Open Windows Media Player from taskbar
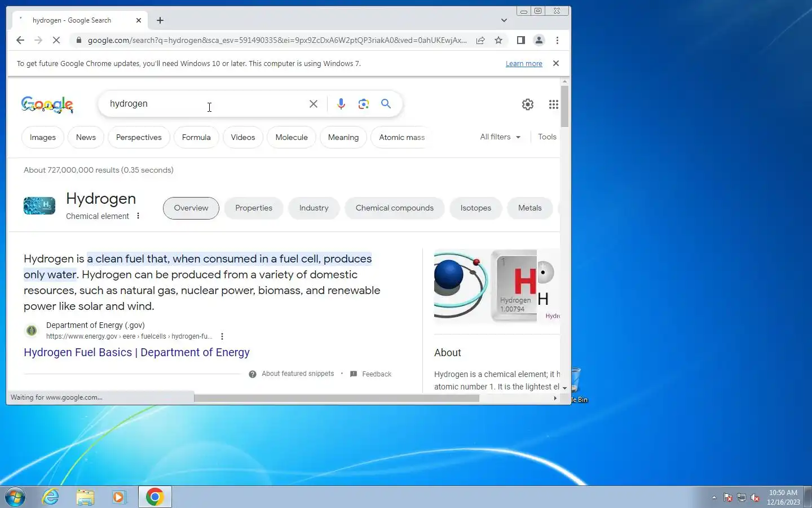Viewport: 812px width, 508px height. click(x=119, y=497)
